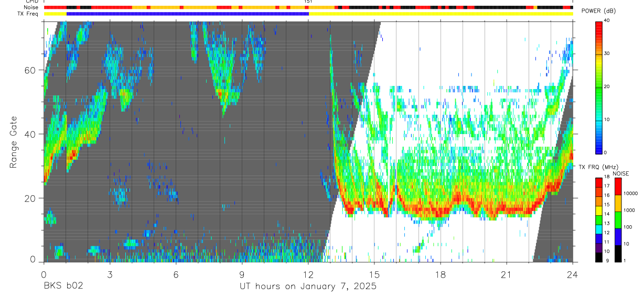The height and width of the screenshot is (297, 644).
Task: Pick the green region of power colorbar
Action: pos(598,89)
